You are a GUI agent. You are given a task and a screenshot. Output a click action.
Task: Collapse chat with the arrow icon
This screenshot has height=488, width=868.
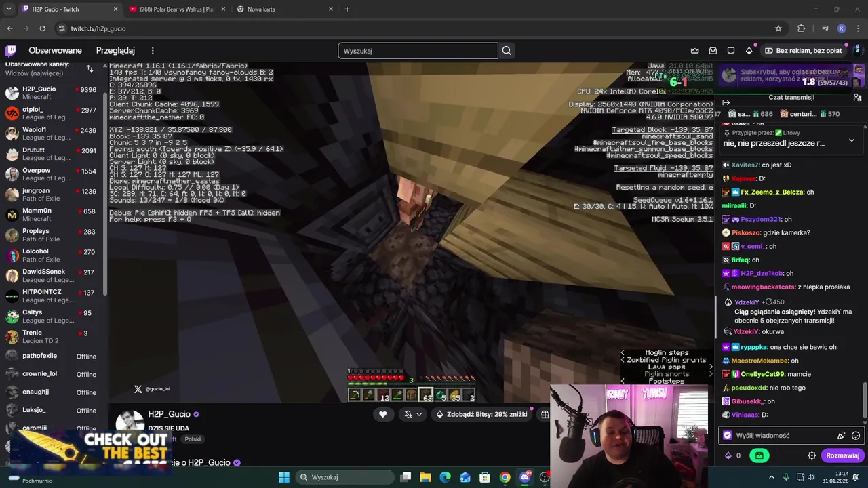tap(726, 103)
